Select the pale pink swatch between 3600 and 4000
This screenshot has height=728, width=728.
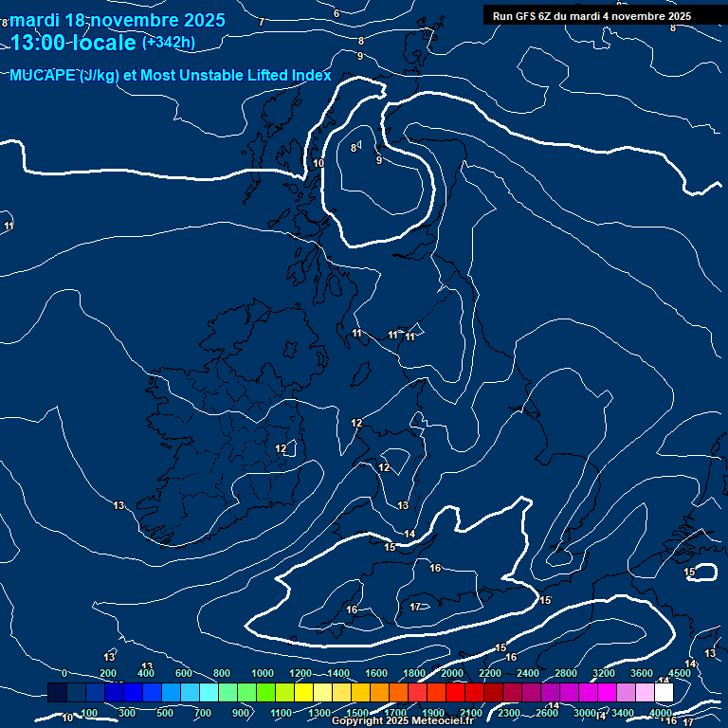(x=645, y=692)
